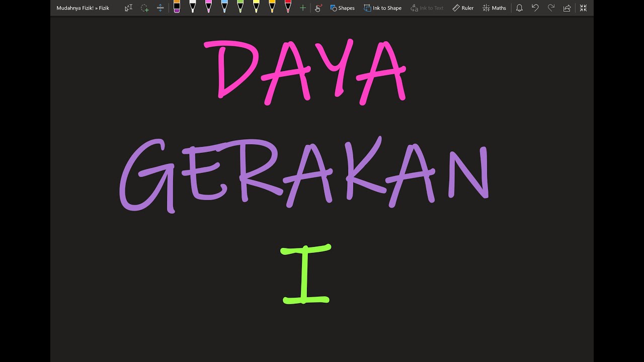Open the Shapes menu
644x362 pixels.
pyautogui.click(x=342, y=8)
